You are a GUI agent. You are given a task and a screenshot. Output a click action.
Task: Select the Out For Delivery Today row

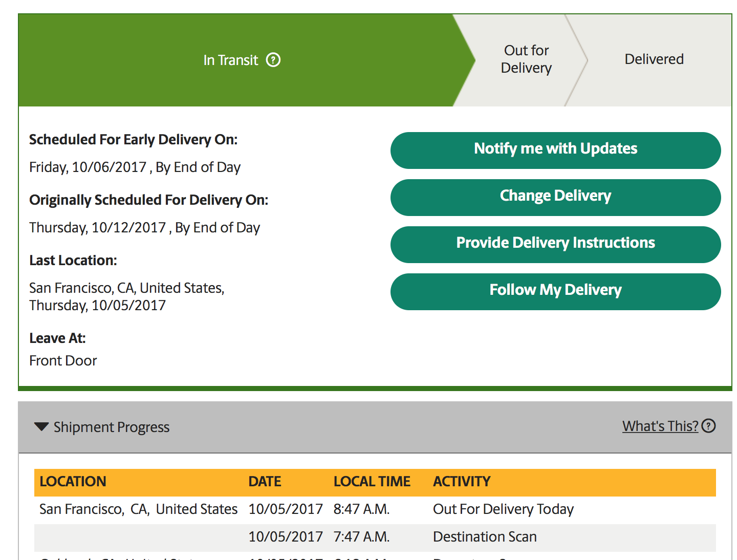click(375, 509)
